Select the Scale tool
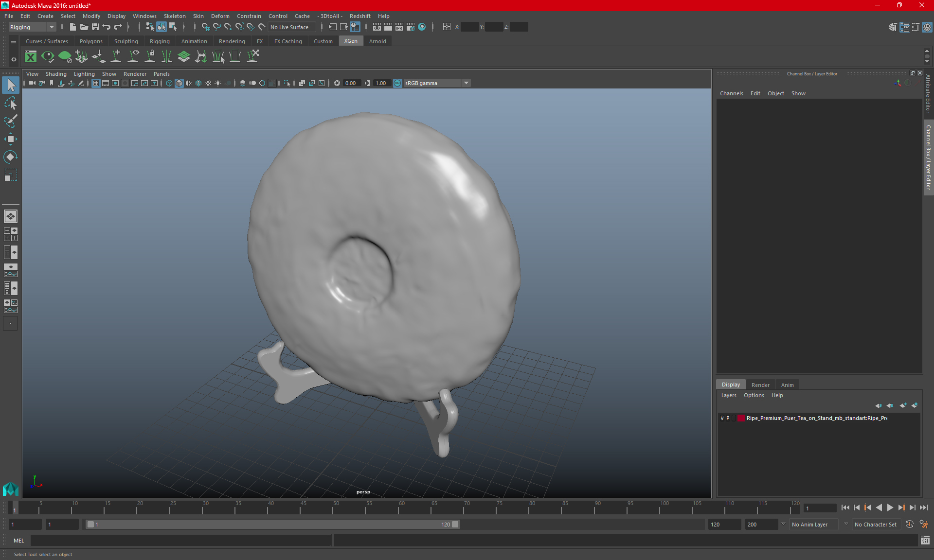 pos(10,175)
